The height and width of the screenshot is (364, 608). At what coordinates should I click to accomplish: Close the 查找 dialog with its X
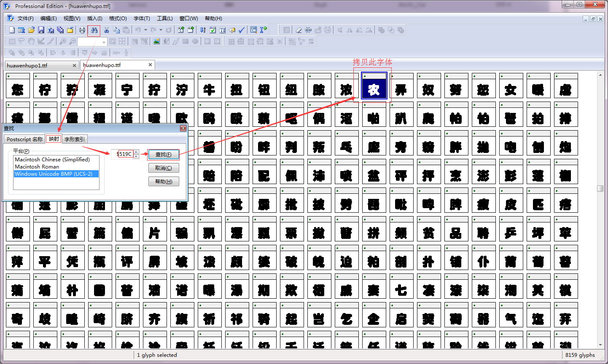(x=183, y=128)
